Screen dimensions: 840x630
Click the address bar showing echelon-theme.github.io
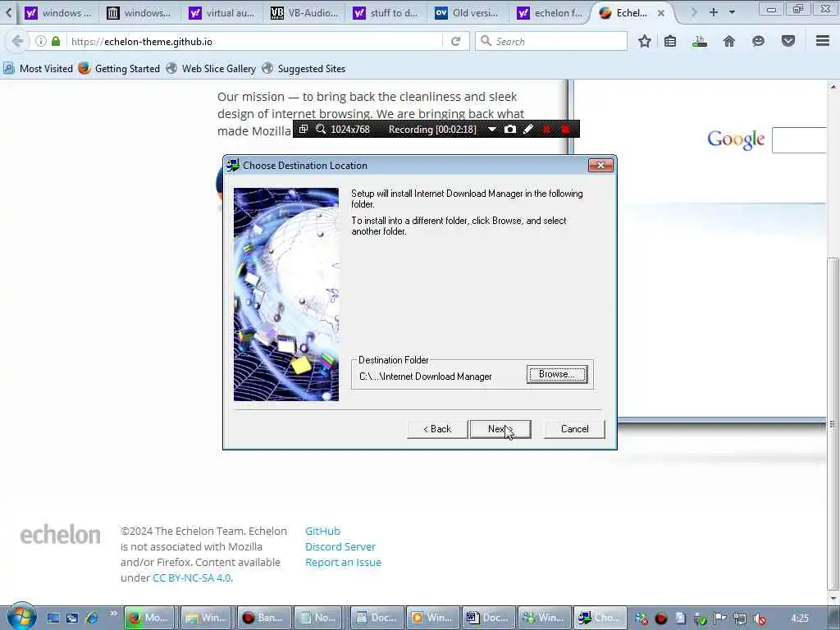pos(256,41)
